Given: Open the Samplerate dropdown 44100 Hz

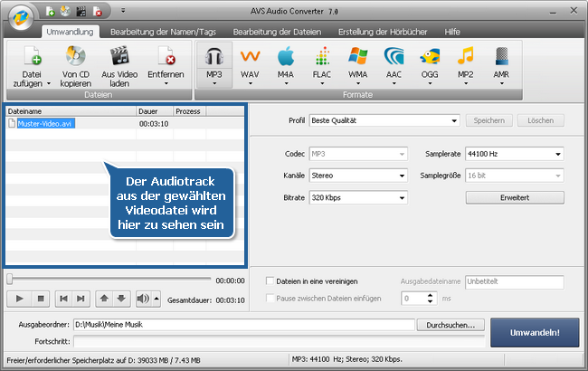Looking at the screenshot, I should coord(515,154).
